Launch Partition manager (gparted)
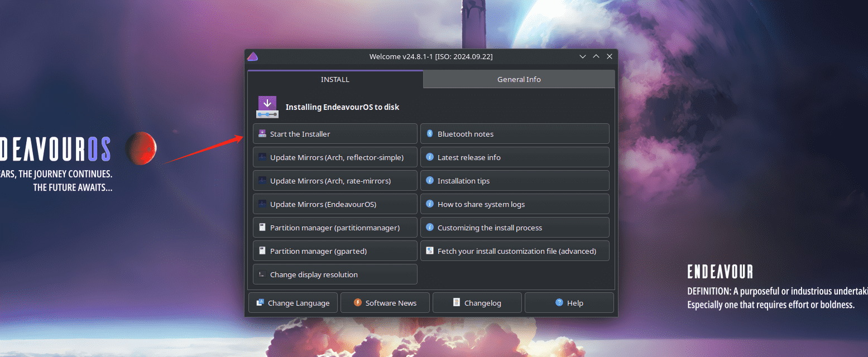This screenshot has width=868, height=357. coord(335,251)
